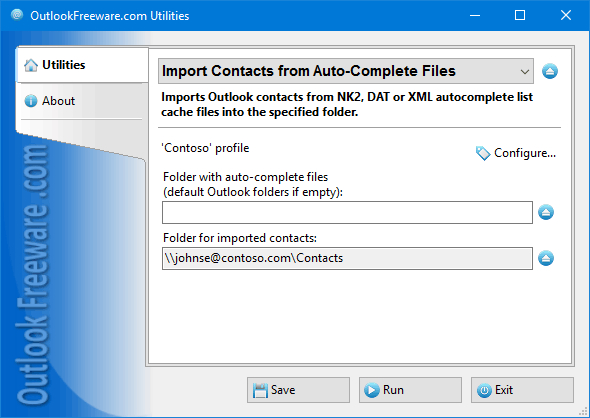Click the OutlookFreeware.com app icon in title bar

point(17,15)
